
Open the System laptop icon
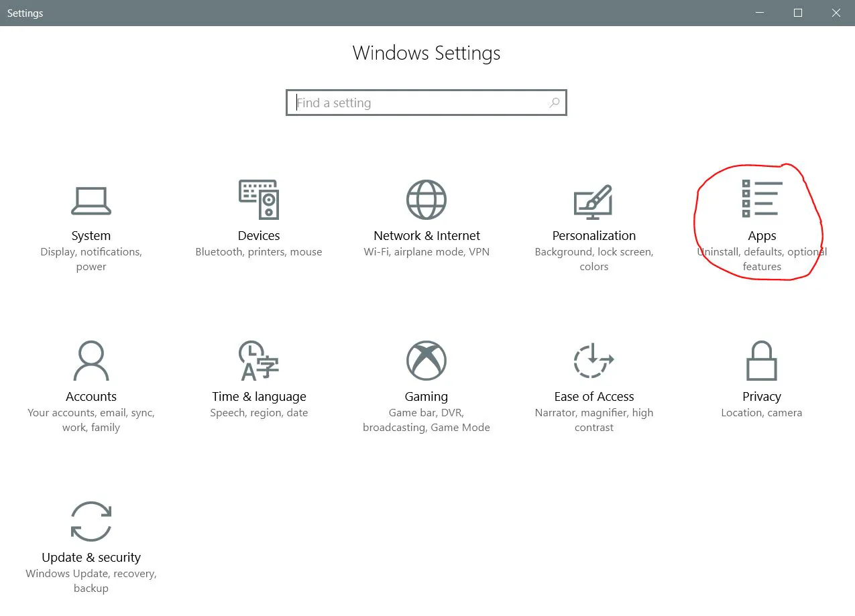(91, 200)
